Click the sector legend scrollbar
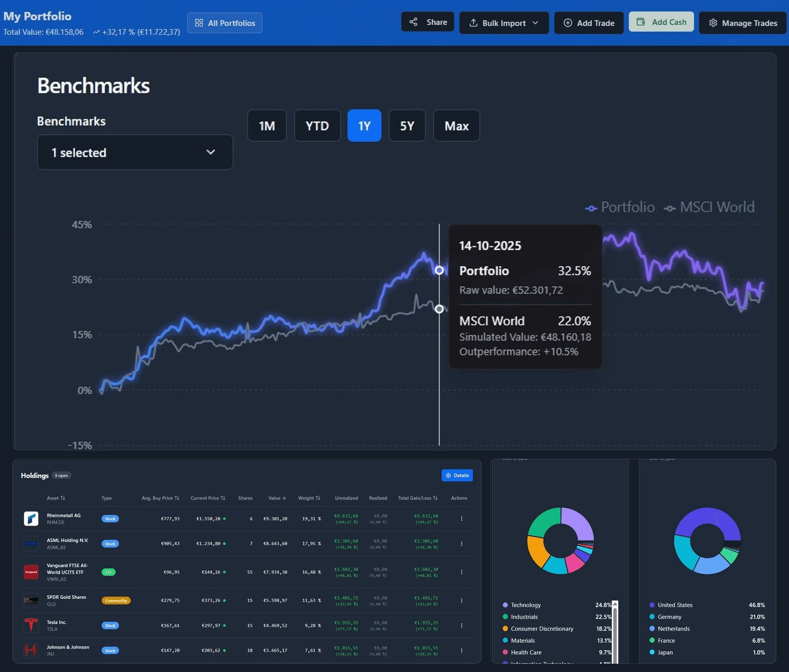This screenshot has height=672, width=789. tap(615, 632)
